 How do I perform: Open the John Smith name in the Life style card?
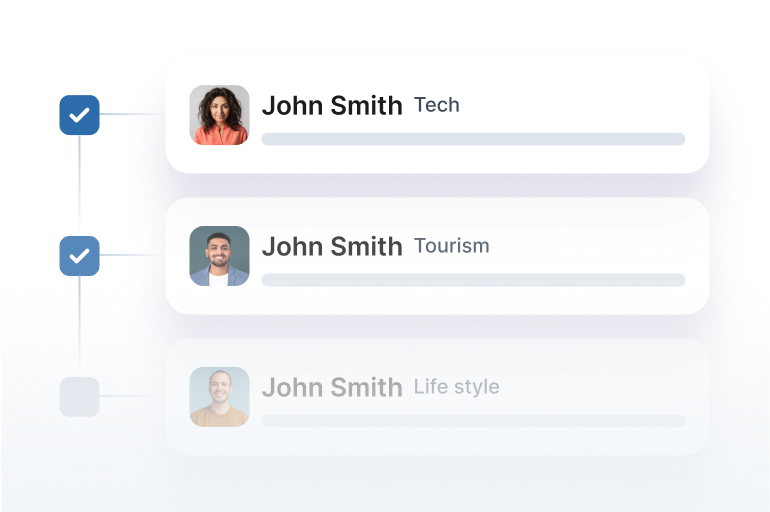(x=332, y=387)
